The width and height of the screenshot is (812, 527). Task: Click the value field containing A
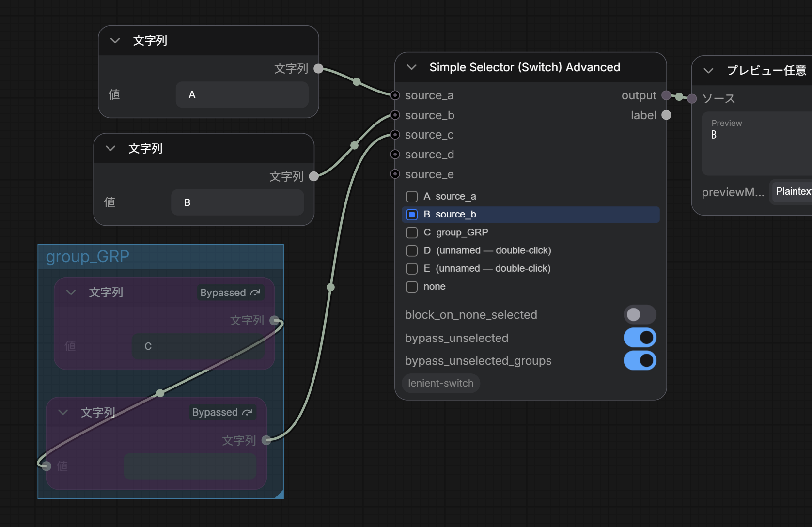click(x=242, y=94)
